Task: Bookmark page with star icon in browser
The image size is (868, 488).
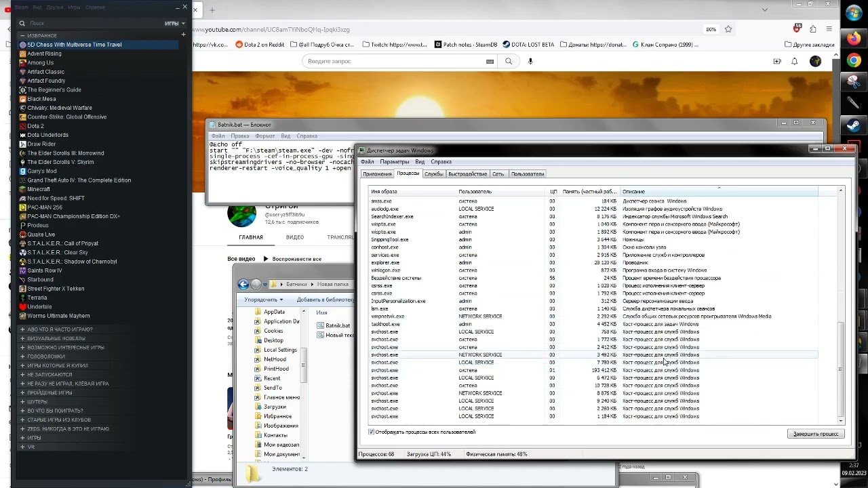Action: (x=728, y=29)
